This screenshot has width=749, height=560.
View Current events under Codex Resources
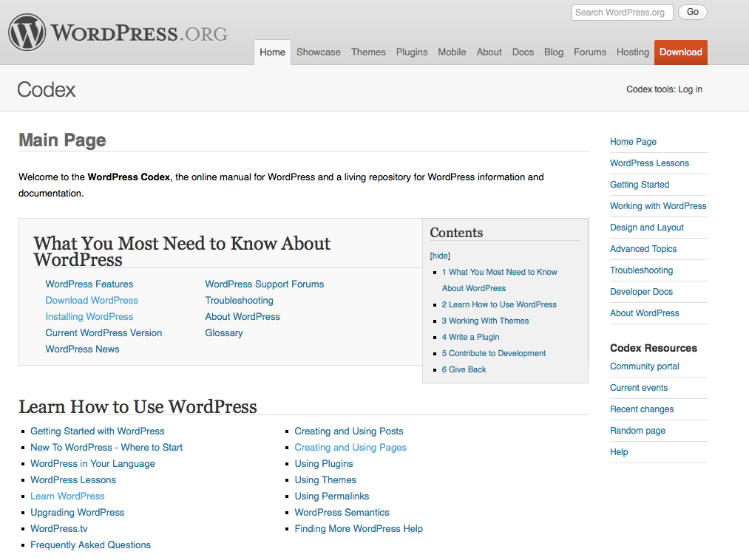pos(639,388)
